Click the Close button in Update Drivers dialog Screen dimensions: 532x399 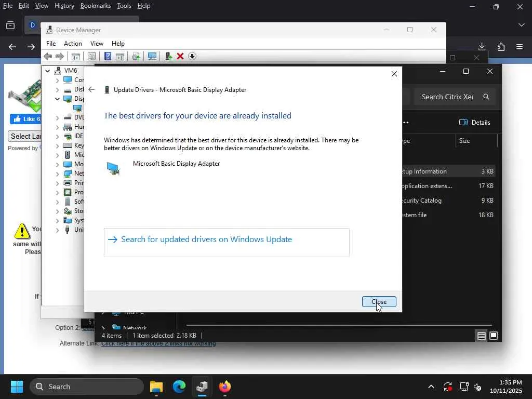(379, 302)
